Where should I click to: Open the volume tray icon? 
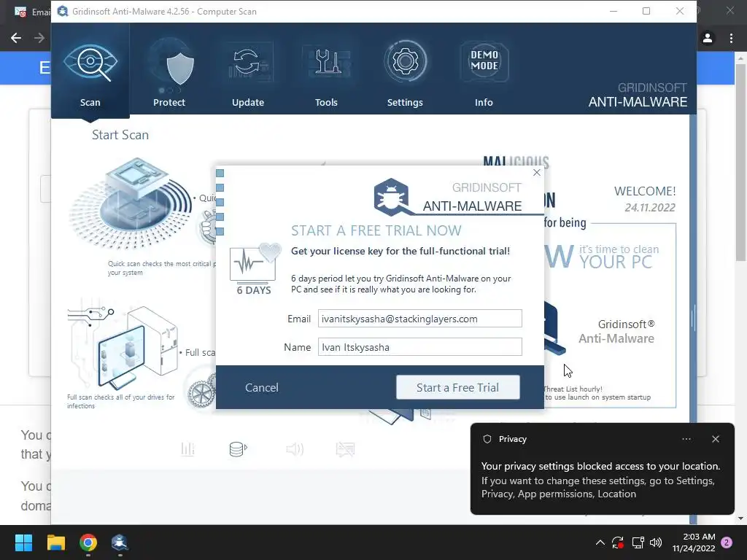[656, 542]
